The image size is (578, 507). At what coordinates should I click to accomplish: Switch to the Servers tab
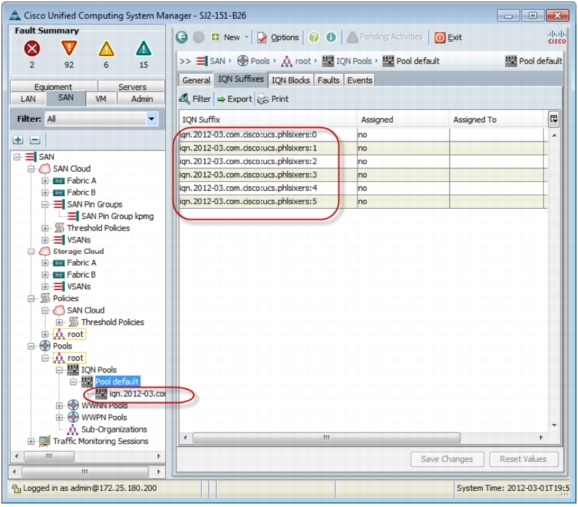coord(132,87)
